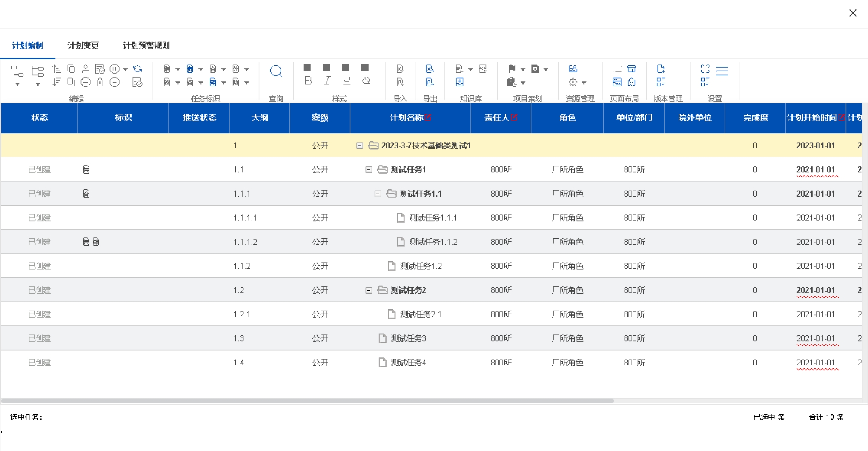Select the first gray color square in 样式
Screen dimensions: 868x451
click(x=307, y=68)
